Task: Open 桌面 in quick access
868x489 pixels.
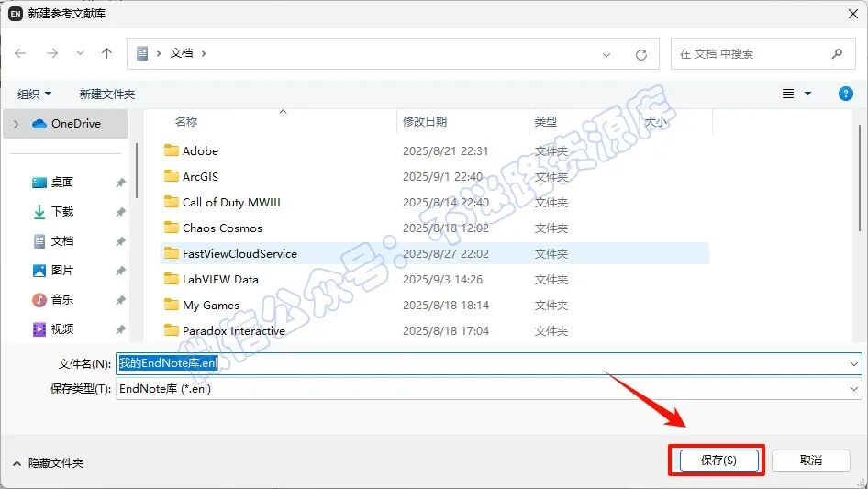Action: 62,183
